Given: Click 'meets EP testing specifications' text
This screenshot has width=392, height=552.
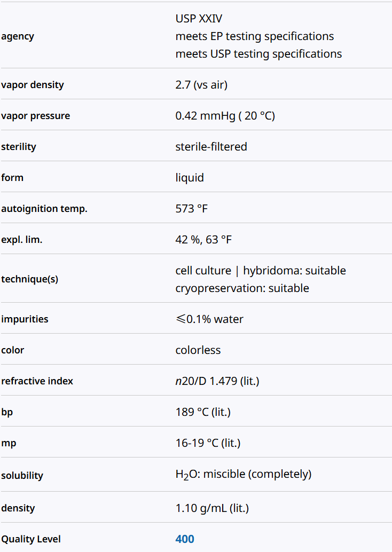Looking at the screenshot, I should click(254, 36).
